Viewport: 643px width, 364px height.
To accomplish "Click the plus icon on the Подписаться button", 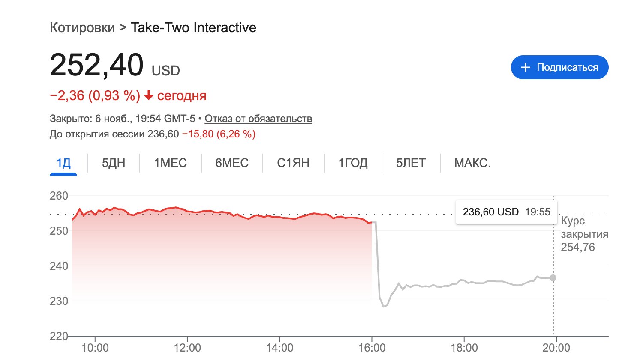I will click(525, 68).
